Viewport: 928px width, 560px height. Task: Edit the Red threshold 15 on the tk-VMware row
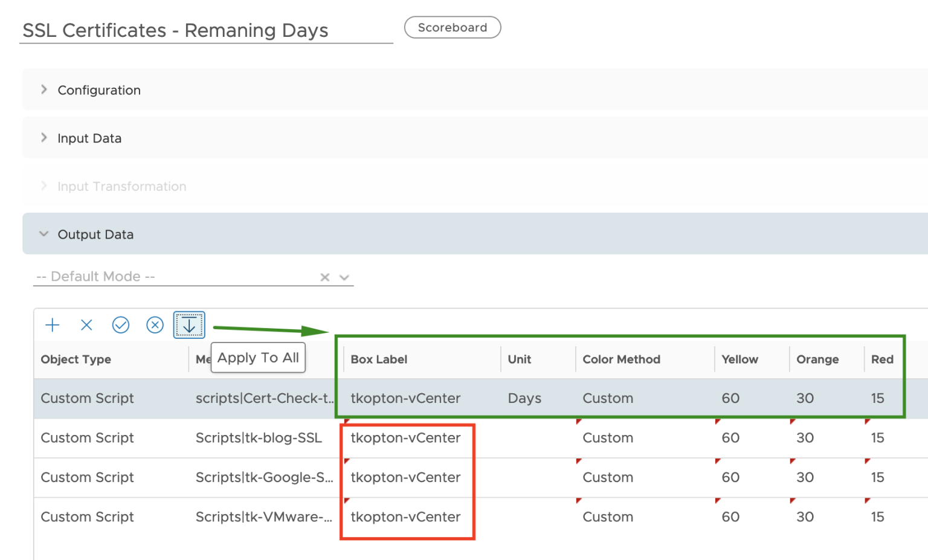pyautogui.click(x=877, y=517)
